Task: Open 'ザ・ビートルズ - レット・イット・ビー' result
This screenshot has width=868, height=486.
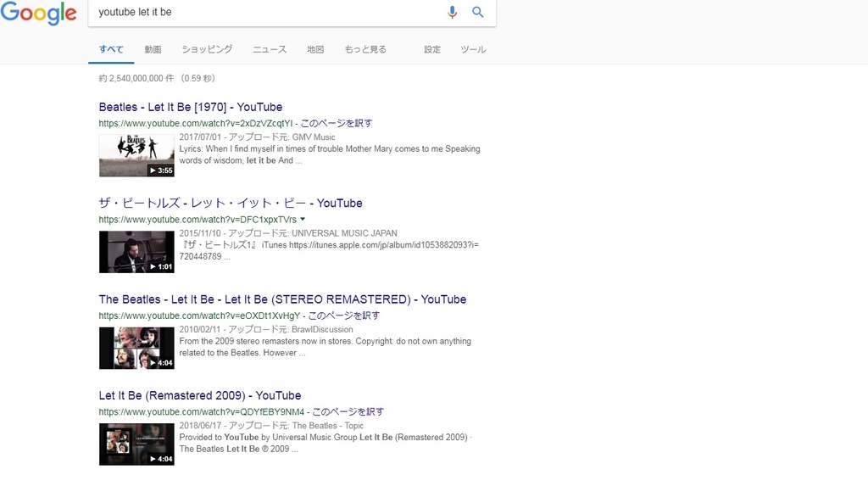Action: tap(231, 204)
